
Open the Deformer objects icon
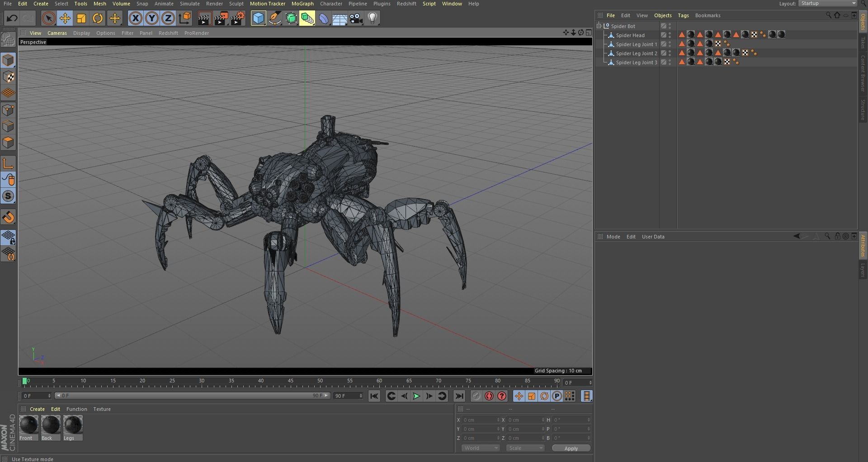click(x=324, y=19)
